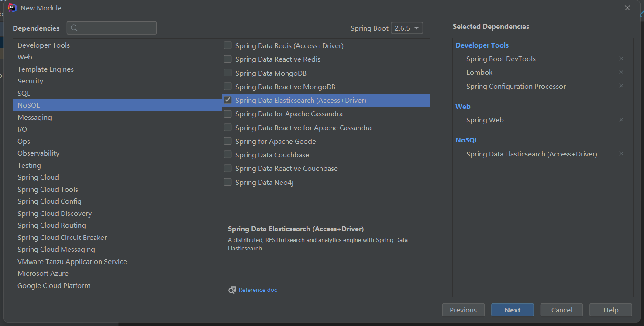This screenshot has height=326, width=644.
Task: Enable Spring Data MongoDB dependency
Action: tap(228, 73)
